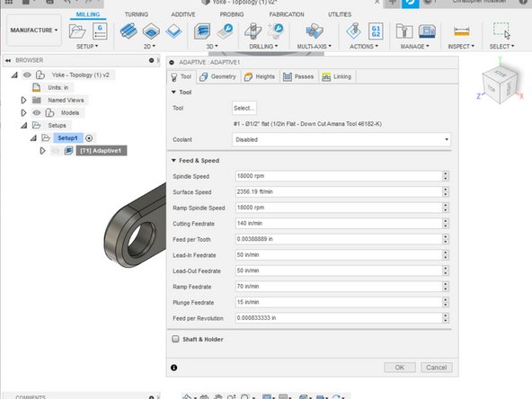Select the 3D Adaptive Clearing icon
This screenshot has width=532, height=399.
202,31
